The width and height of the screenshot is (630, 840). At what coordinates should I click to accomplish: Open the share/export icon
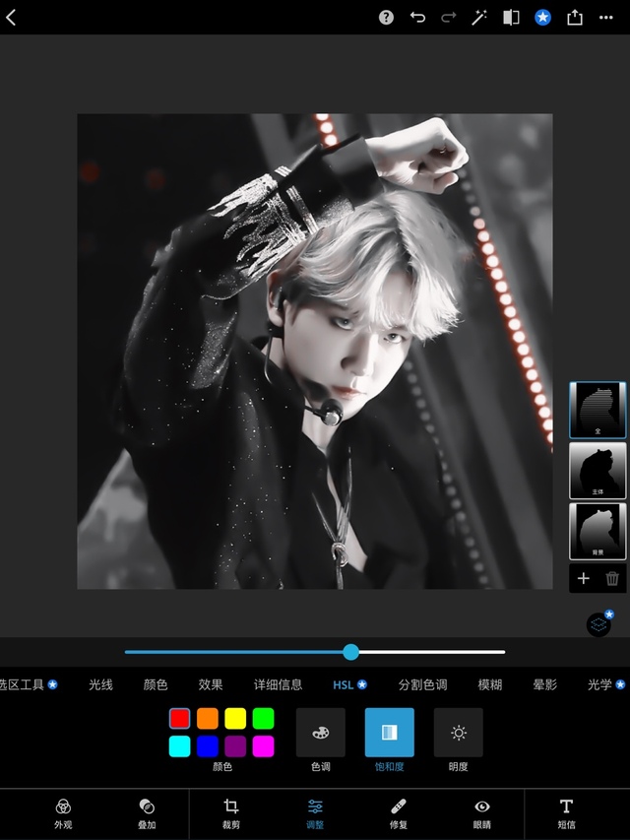[575, 18]
